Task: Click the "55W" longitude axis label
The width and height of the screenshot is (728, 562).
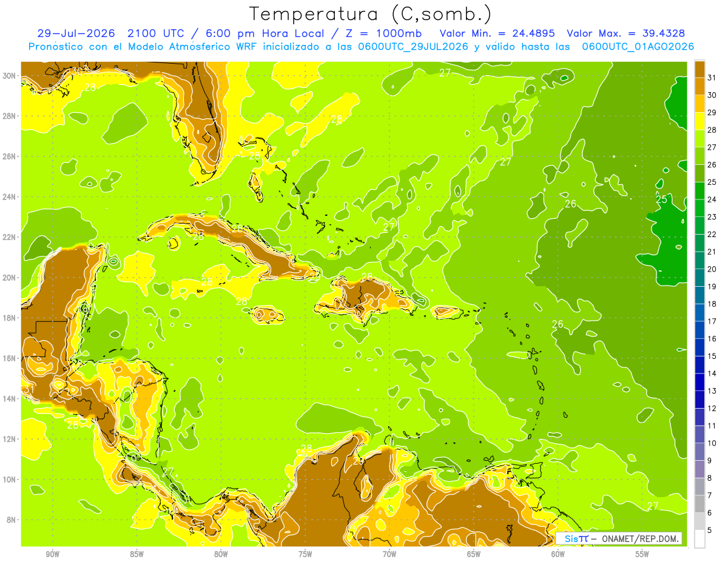Action: point(642,554)
